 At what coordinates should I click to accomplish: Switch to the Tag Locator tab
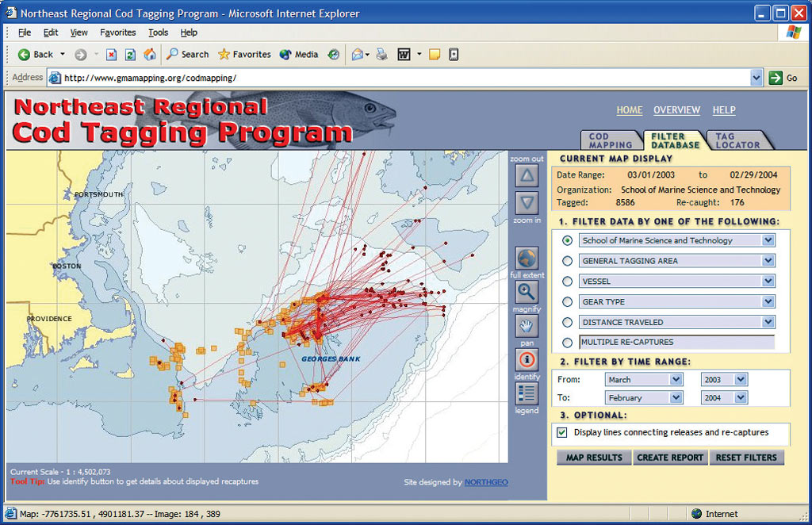tap(738, 140)
